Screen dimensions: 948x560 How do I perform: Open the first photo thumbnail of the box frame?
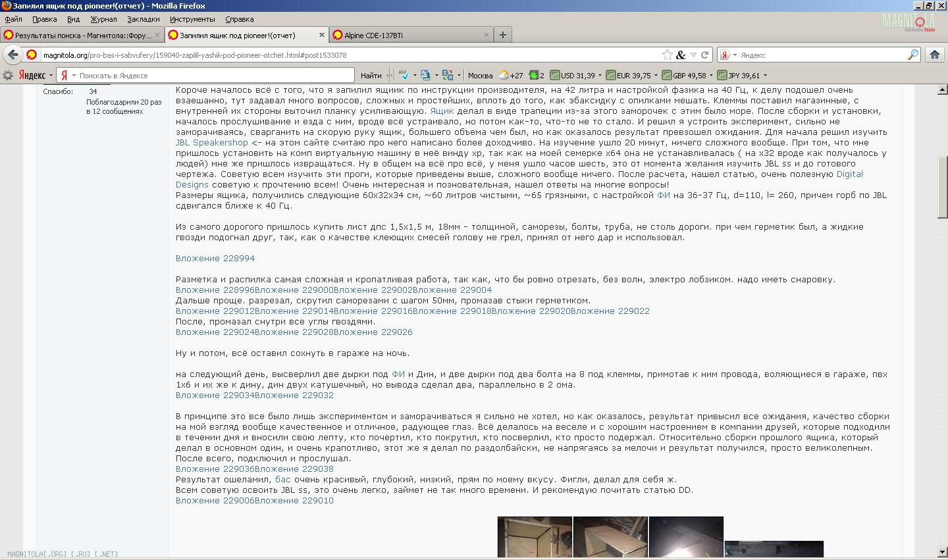[x=535, y=537]
